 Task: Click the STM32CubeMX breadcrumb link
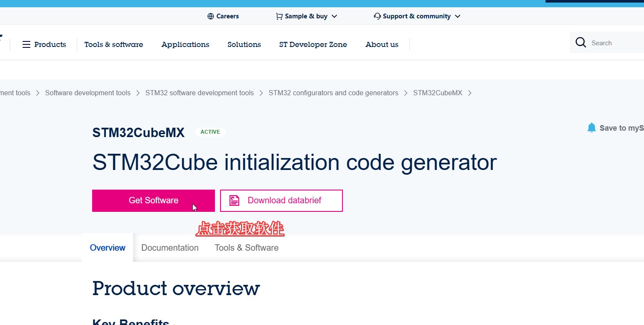[438, 93]
